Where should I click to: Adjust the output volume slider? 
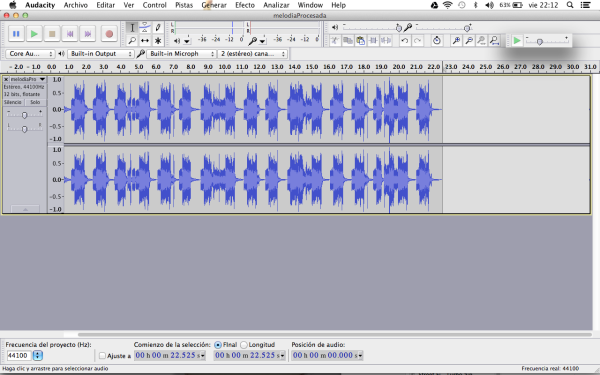click(371, 28)
